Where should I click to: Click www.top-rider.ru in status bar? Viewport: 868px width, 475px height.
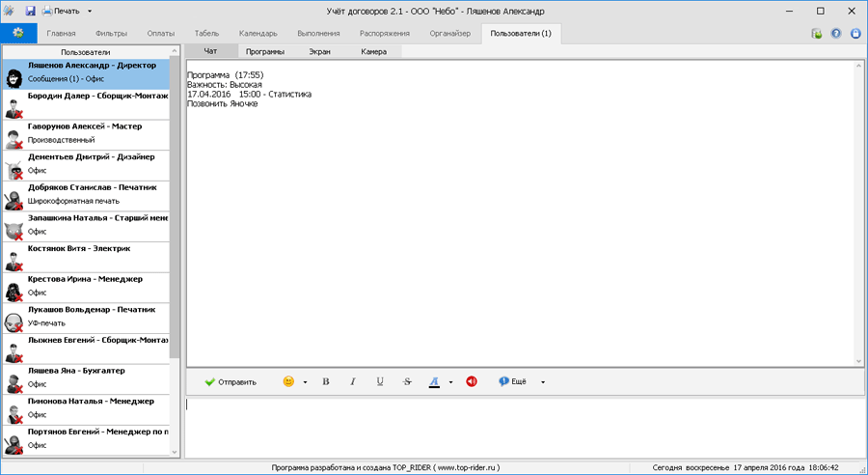click(465, 468)
